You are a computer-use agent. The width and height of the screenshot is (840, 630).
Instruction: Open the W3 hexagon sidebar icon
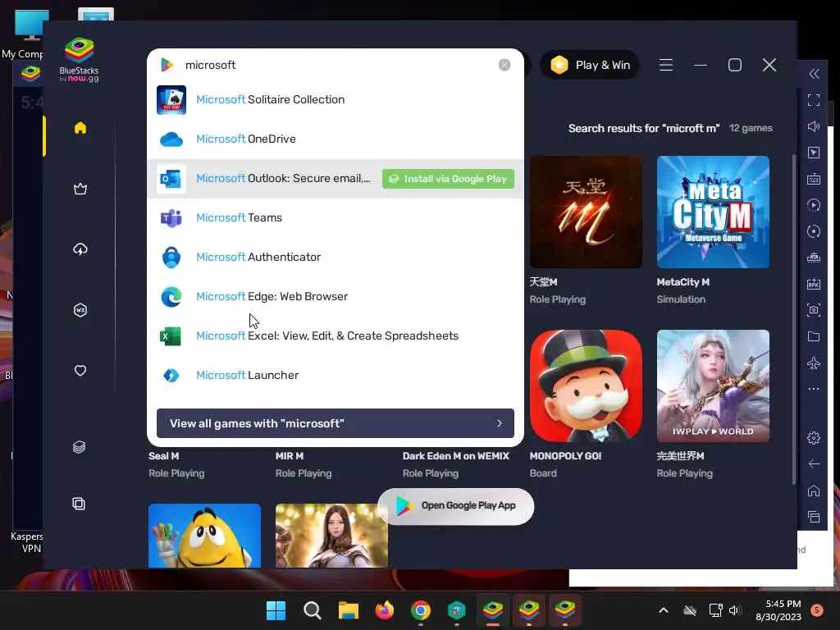pyautogui.click(x=80, y=310)
